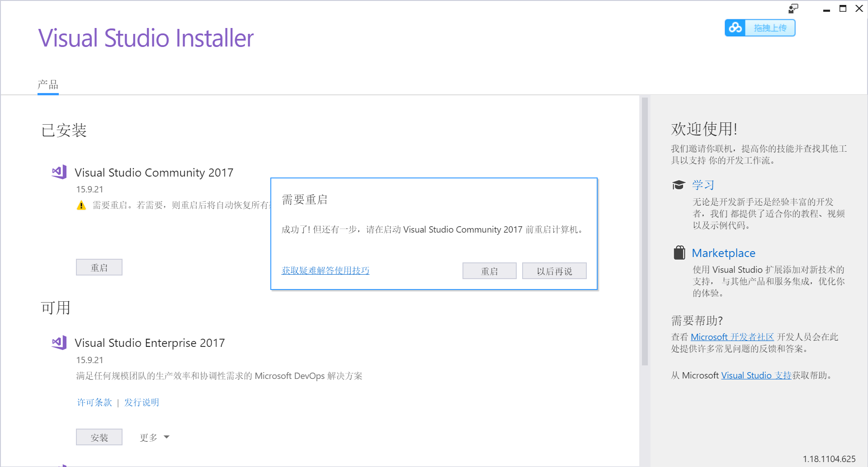Open the Microsoft 开发者社区 link

click(x=732, y=336)
